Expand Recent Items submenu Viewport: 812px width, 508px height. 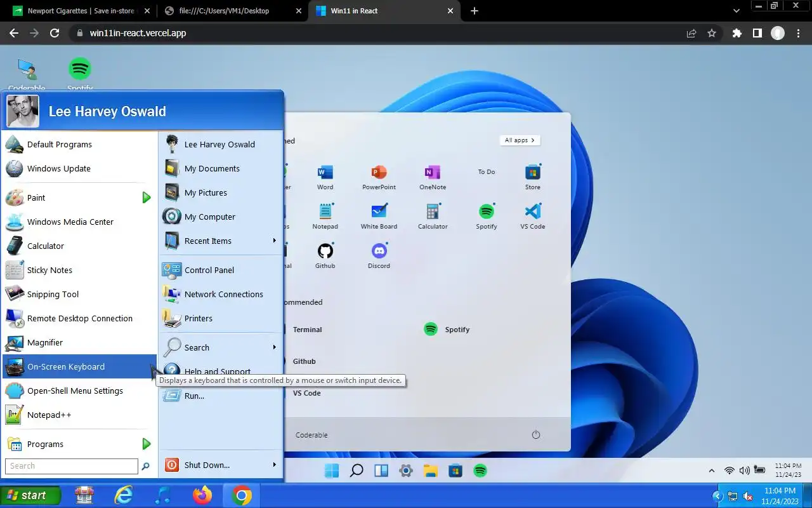tap(274, 241)
